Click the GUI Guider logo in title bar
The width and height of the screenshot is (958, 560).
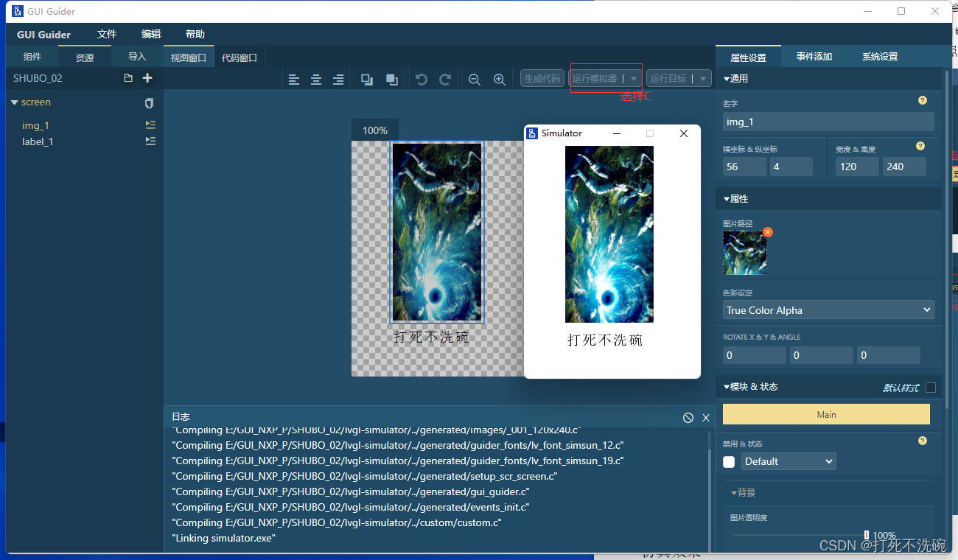18,11
